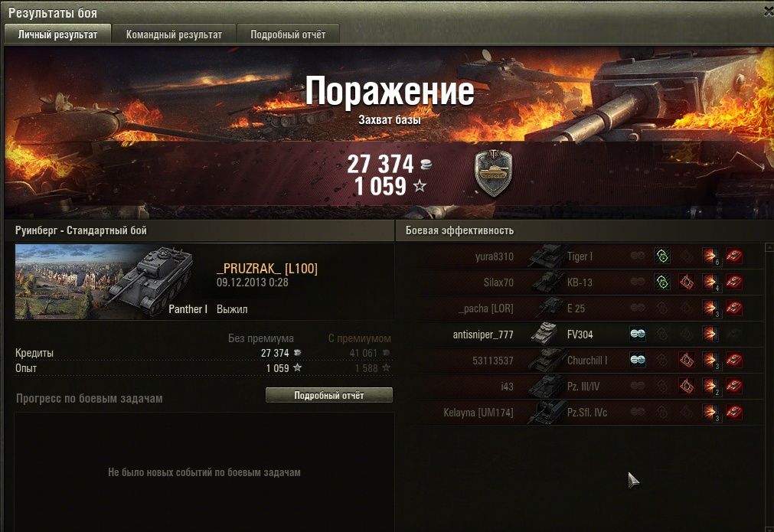Click the credits coin icon next to 27 374
Viewport: 774px width, 532px height.
pyautogui.click(x=426, y=165)
